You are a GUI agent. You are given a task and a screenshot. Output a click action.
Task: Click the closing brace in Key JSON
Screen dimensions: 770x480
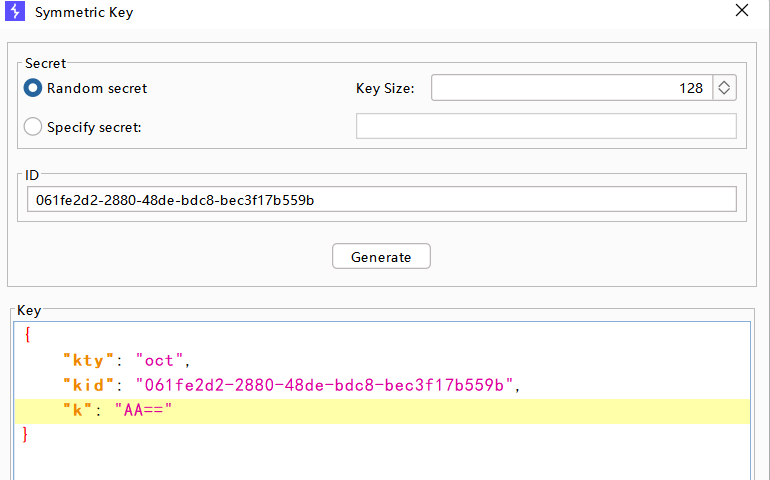[x=27, y=435]
